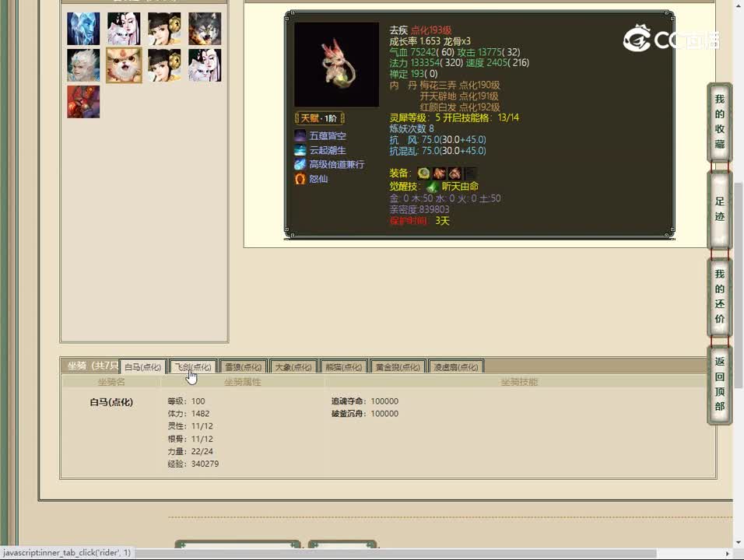Image resolution: width=744 pixels, height=560 pixels.
Task: Click the bold 白马(点化) mount name
Action: 111,402
